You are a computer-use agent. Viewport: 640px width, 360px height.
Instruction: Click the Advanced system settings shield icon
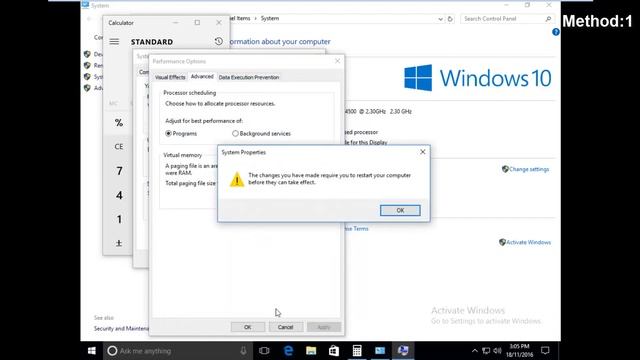click(87, 88)
